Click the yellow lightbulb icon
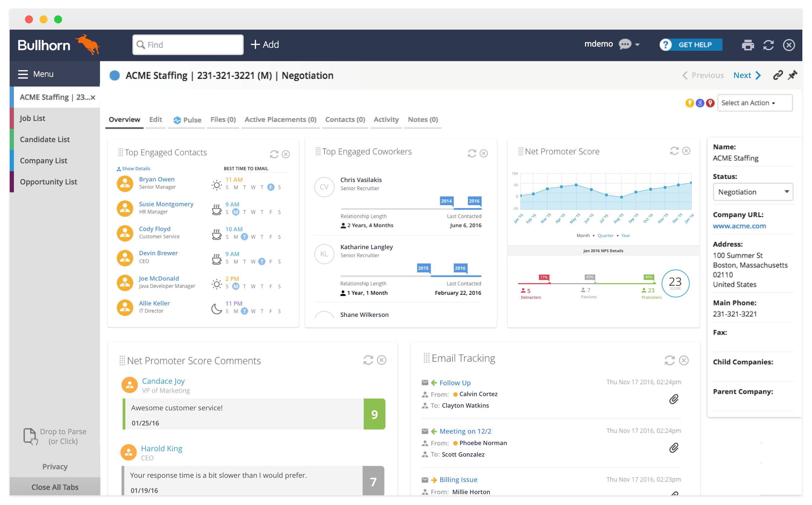The height and width of the screenshot is (505, 812). (x=689, y=103)
